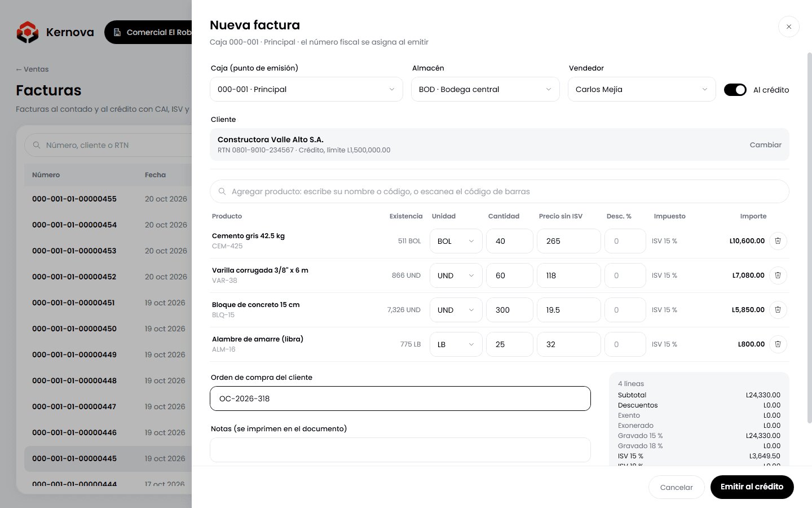Edit quantity 25 for Alambre de amarre

pyautogui.click(x=510, y=344)
